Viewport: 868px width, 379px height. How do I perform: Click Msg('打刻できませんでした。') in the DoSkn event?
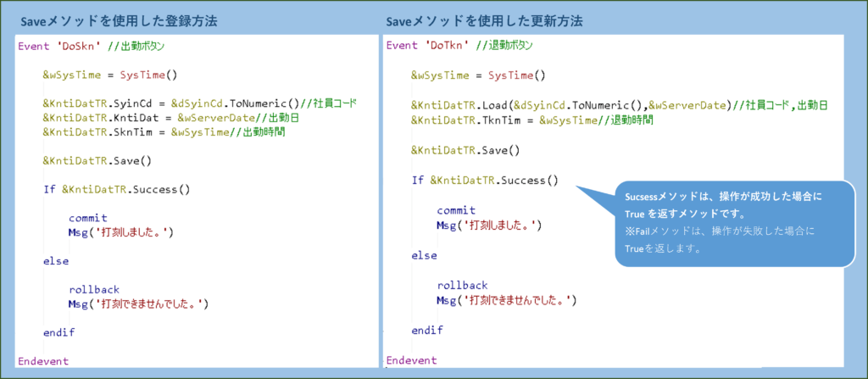(138, 303)
